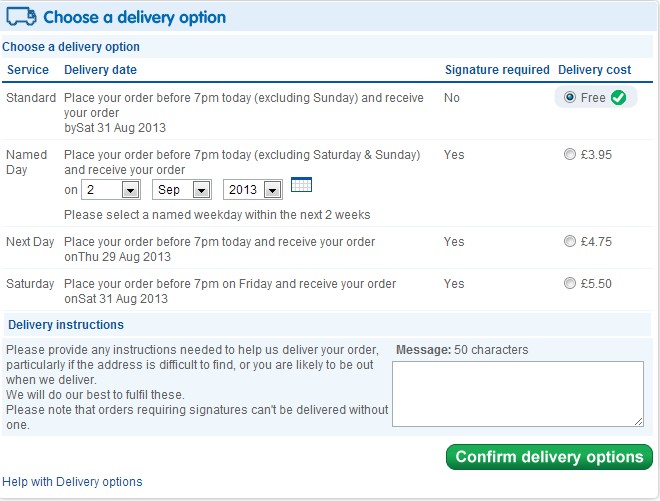Click the Delivery cost column header
The image size is (660, 501).
594,70
